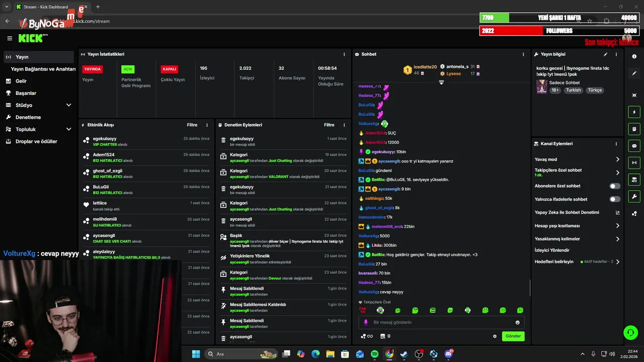This screenshot has width=644, height=362.
Task: Open Spotify from the Windows taskbar
Action: coord(374,354)
